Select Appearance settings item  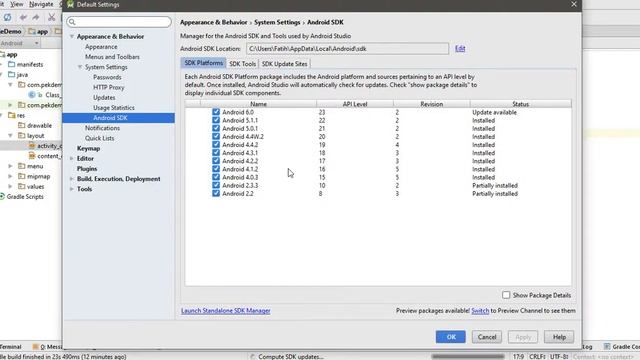pos(101,47)
